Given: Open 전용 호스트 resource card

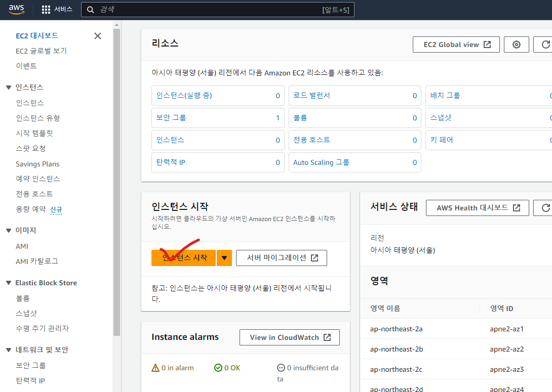Looking at the screenshot, I should point(355,140).
